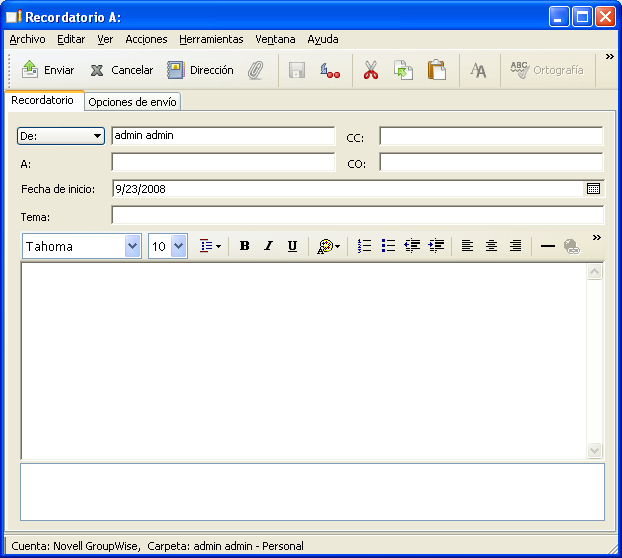Insert a numbered list

[365, 246]
